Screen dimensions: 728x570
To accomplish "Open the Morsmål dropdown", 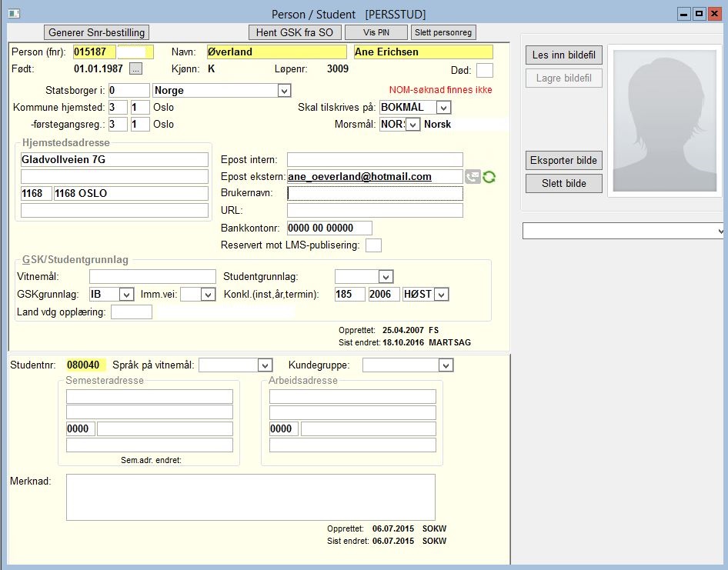I will (412, 125).
